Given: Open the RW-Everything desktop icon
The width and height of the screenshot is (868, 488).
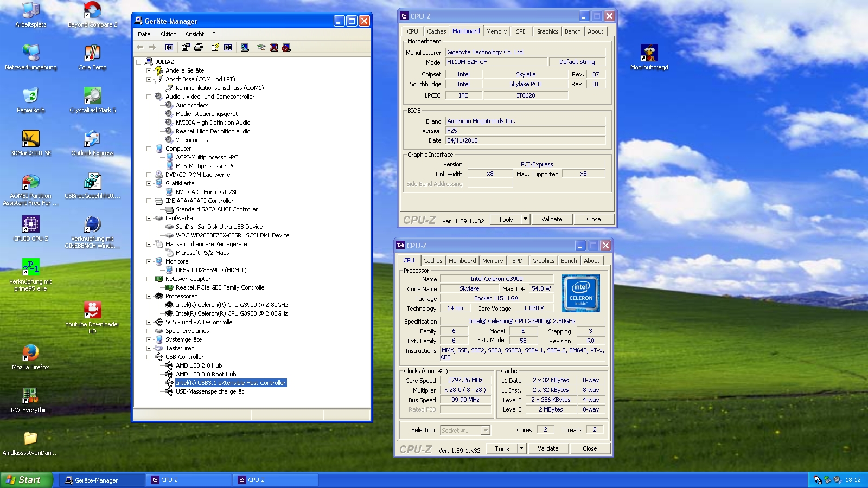Looking at the screenshot, I should point(31,400).
